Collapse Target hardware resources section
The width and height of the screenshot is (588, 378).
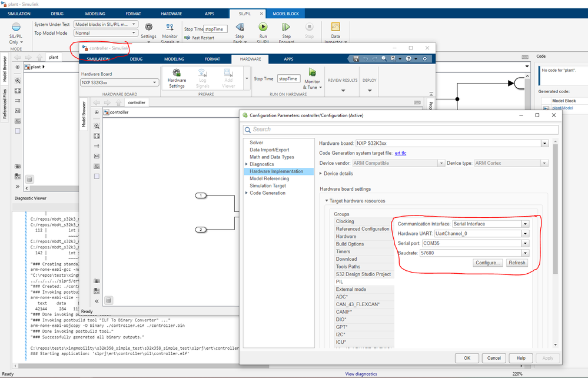pos(327,201)
